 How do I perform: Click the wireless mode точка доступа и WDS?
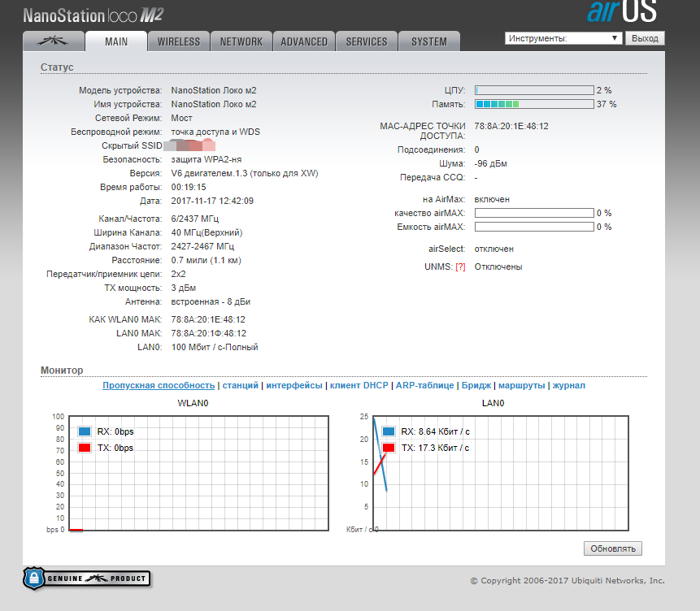(x=215, y=132)
